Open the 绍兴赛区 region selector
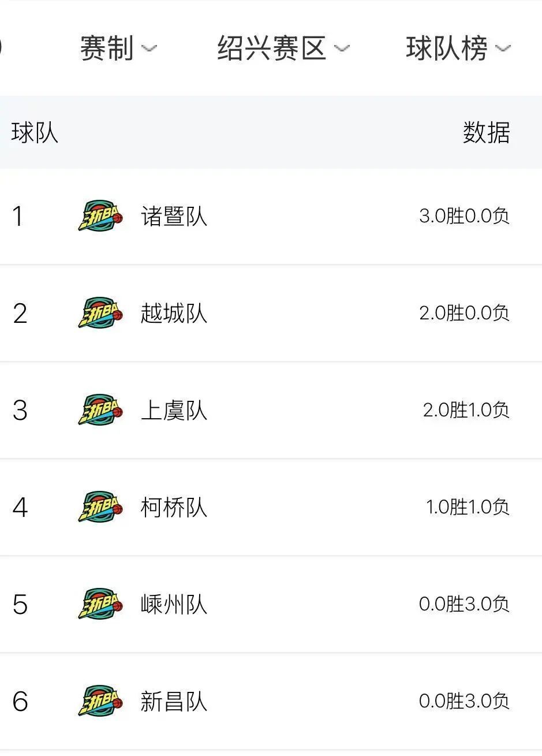542x756 pixels. [272, 48]
